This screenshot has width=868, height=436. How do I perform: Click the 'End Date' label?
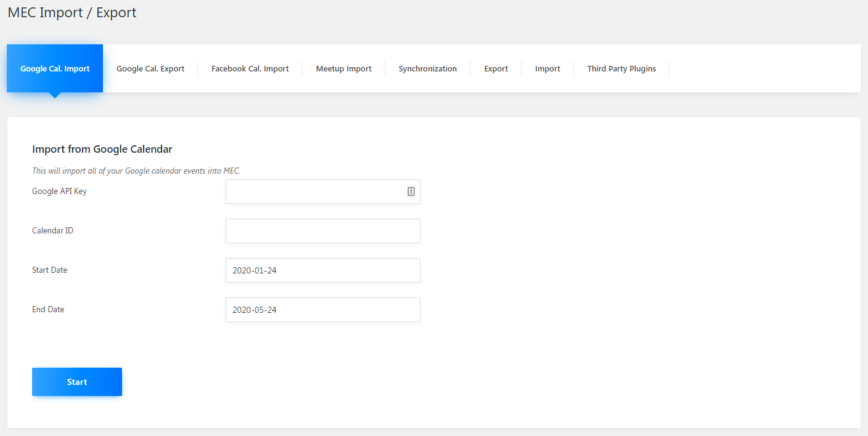pos(48,309)
